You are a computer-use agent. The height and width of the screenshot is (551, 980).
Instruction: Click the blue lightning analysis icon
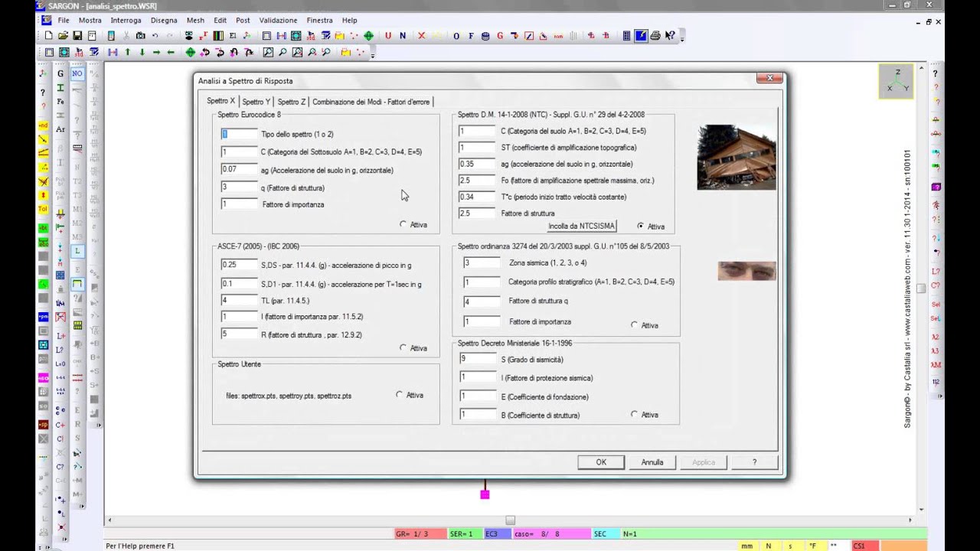641,36
